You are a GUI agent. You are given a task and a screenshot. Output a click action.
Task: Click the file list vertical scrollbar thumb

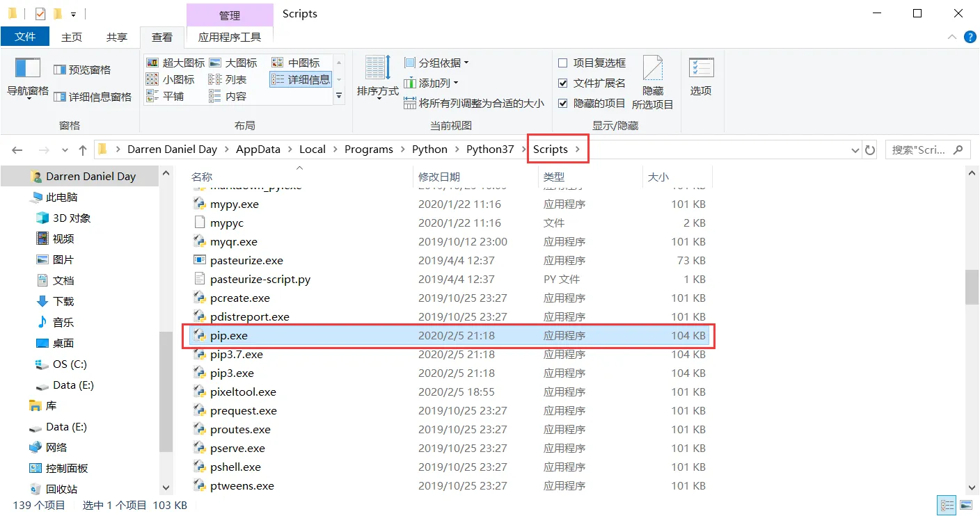(x=972, y=287)
